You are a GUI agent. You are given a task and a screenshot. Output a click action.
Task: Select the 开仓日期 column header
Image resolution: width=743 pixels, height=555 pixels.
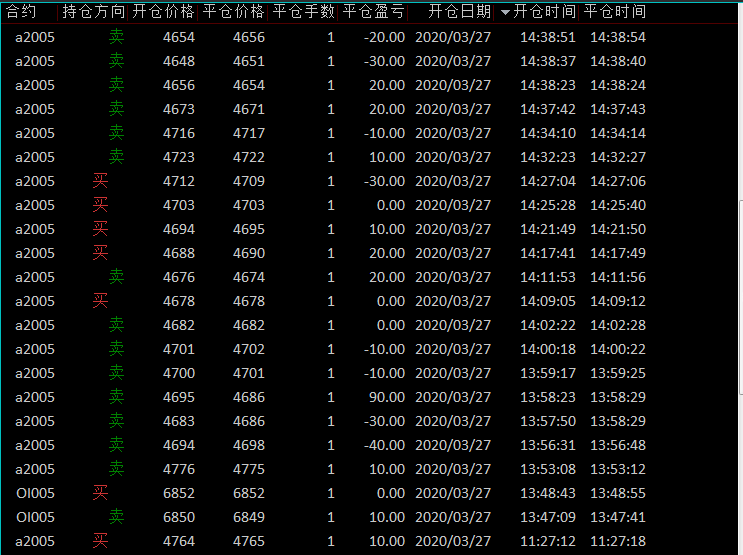(x=459, y=12)
